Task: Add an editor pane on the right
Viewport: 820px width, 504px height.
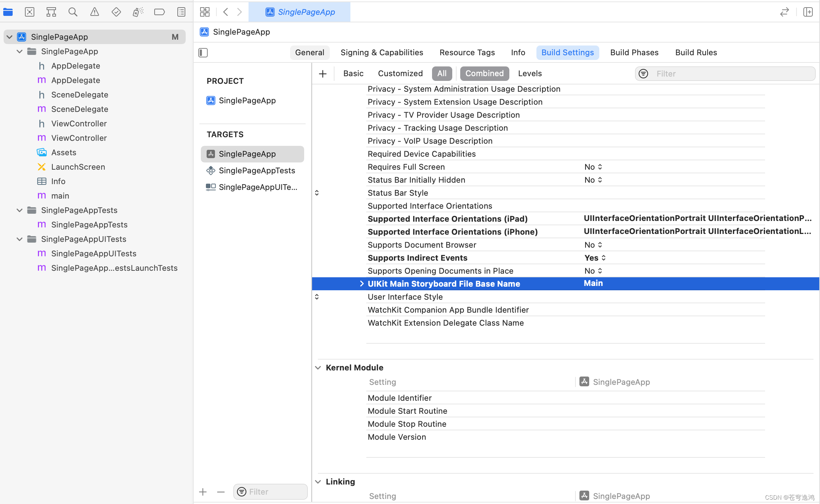Action: 808,12
